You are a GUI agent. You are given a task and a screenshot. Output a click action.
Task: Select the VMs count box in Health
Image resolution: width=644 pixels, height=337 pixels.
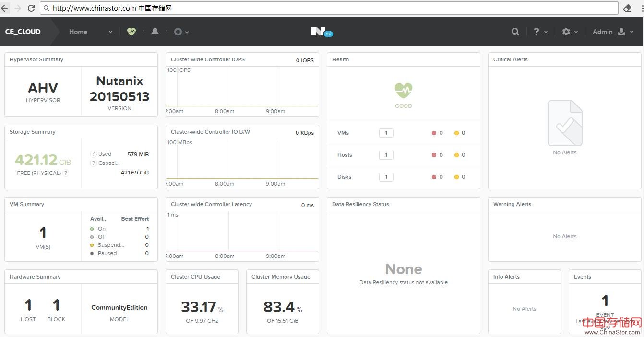pyautogui.click(x=386, y=133)
